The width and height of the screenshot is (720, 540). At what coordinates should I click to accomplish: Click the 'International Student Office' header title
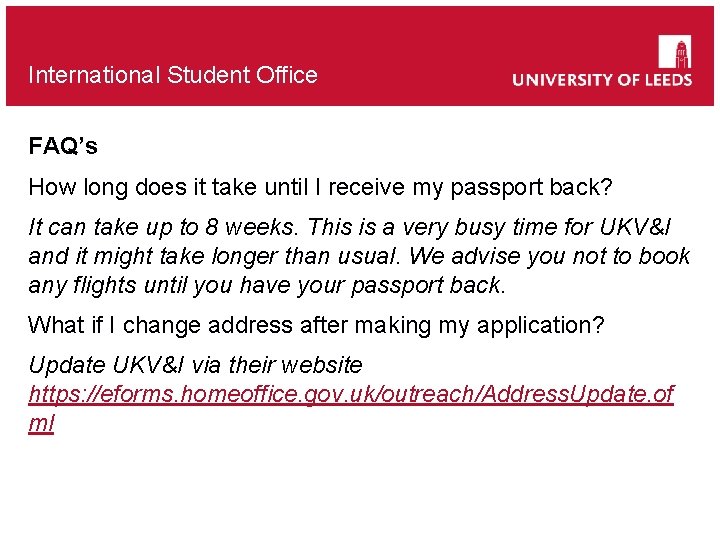tap(173, 75)
